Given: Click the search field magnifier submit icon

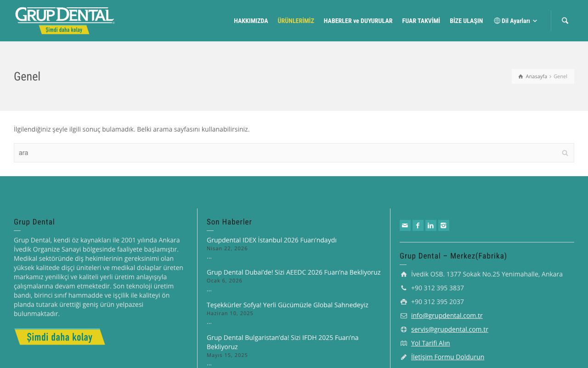Looking at the screenshot, I should coord(565,153).
